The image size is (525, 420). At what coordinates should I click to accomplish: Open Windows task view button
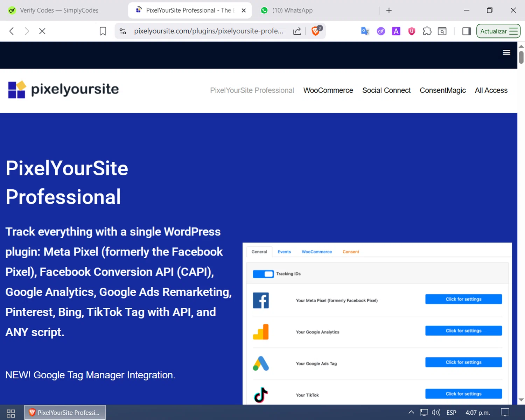pyautogui.click(x=11, y=413)
